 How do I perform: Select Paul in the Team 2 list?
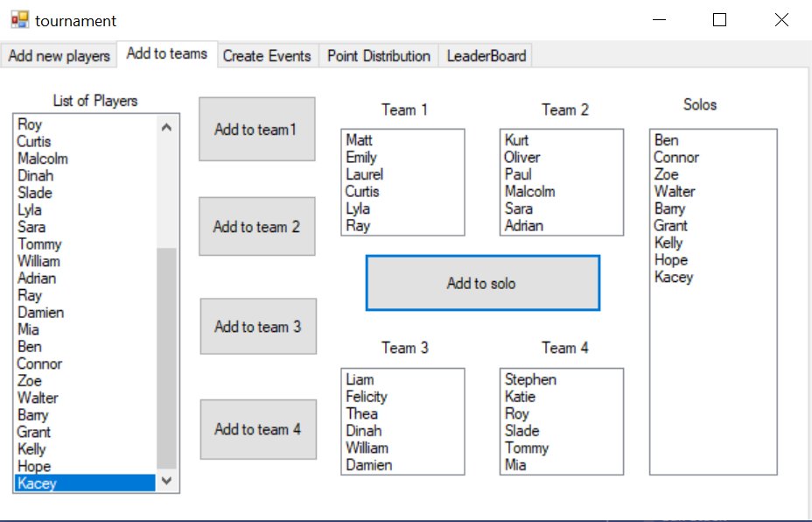pos(562,174)
